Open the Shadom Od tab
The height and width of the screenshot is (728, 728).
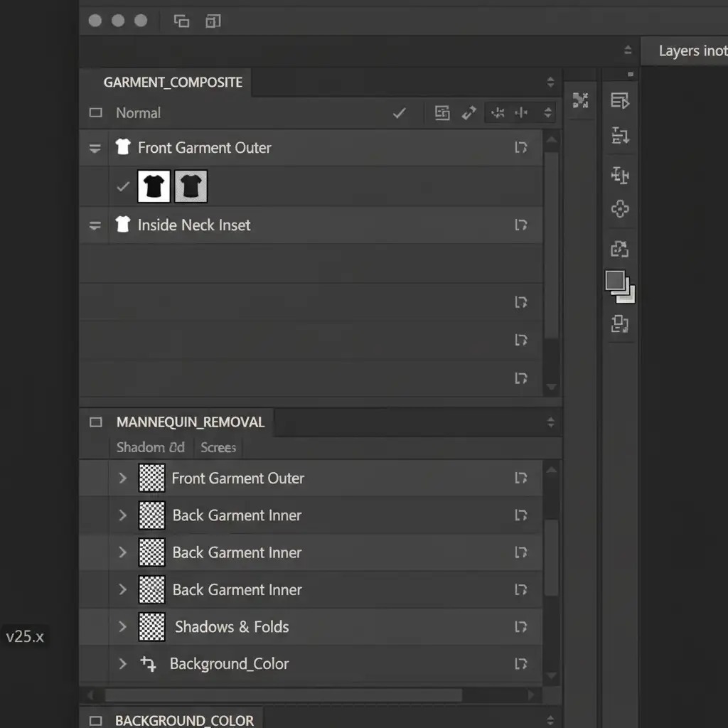point(150,448)
